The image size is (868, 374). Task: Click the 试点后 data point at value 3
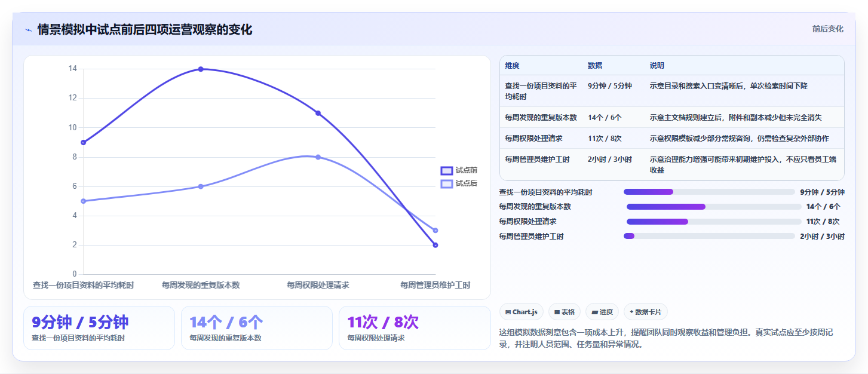(435, 230)
